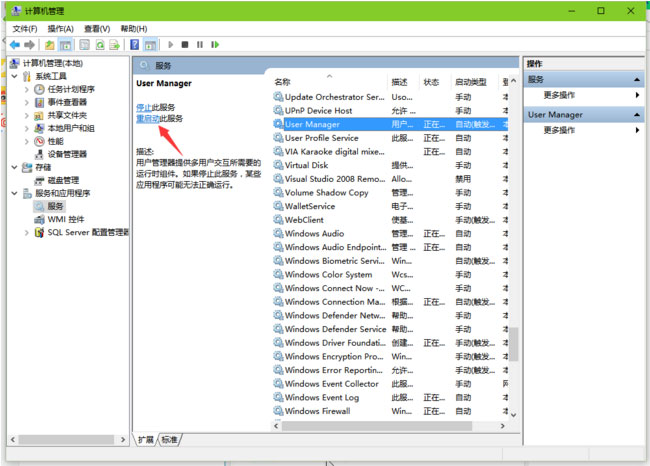Click the 重启动 service link

pyautogui.click(x=148, y=119)
